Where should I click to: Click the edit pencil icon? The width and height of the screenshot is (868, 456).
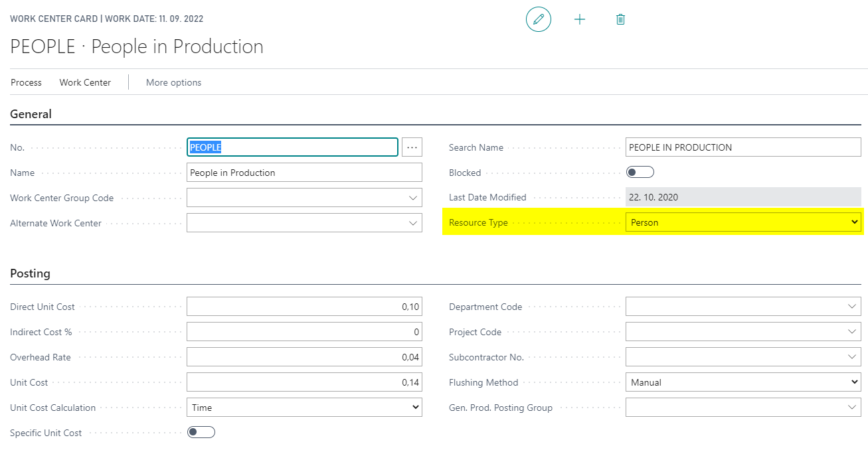pos(539,19)
